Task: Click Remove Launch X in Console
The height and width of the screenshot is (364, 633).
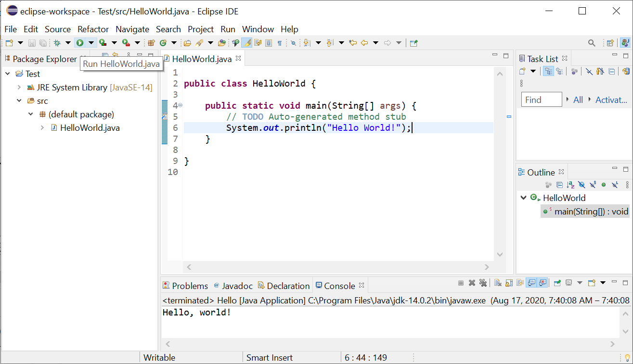Action: (472, 283)
